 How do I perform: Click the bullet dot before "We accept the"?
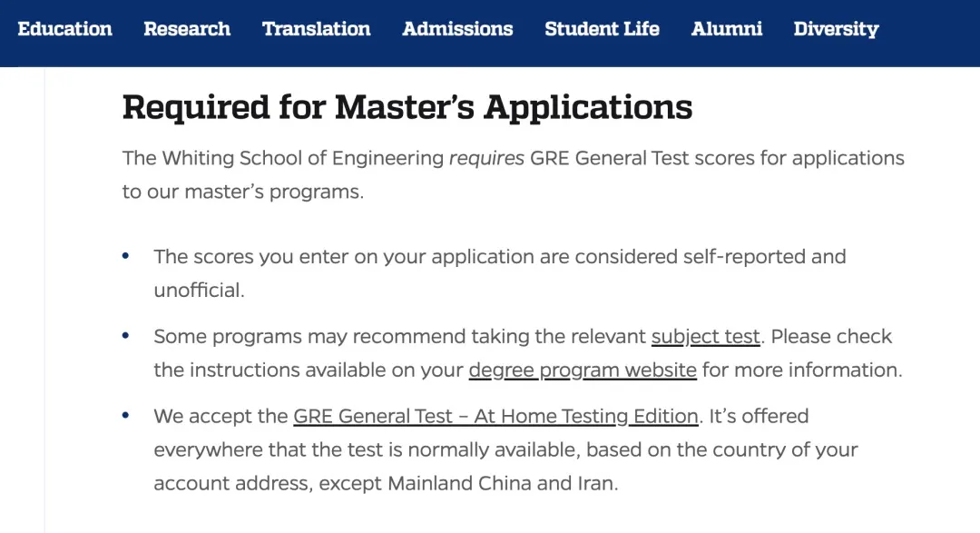point(125,417)
